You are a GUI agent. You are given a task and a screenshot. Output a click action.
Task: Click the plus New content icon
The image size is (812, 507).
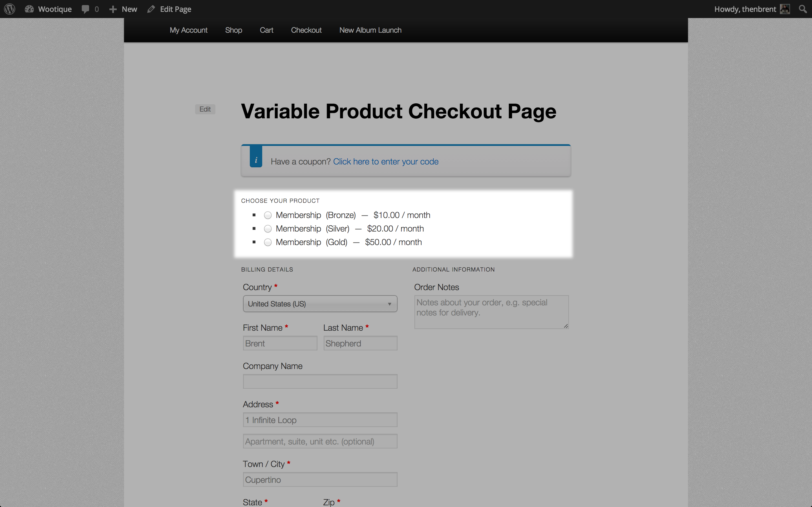point(113,9)
